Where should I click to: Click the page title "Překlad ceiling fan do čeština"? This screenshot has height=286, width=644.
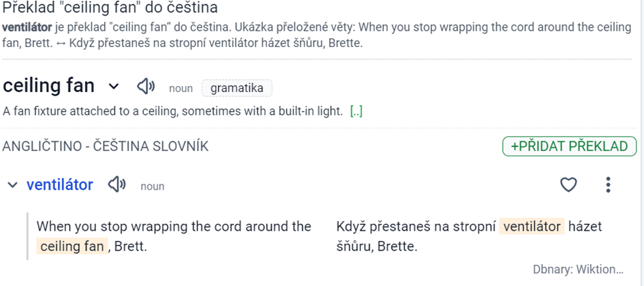pyautogui.click(x=110, y=8)
